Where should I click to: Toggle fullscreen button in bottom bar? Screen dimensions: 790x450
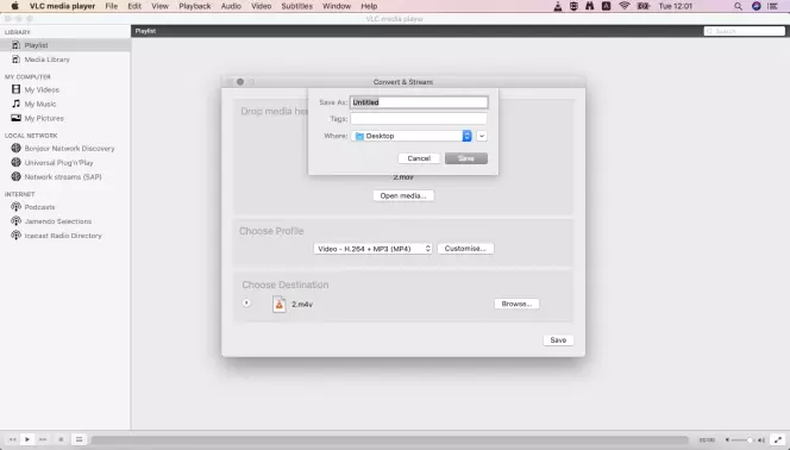[x=778, y=440]
